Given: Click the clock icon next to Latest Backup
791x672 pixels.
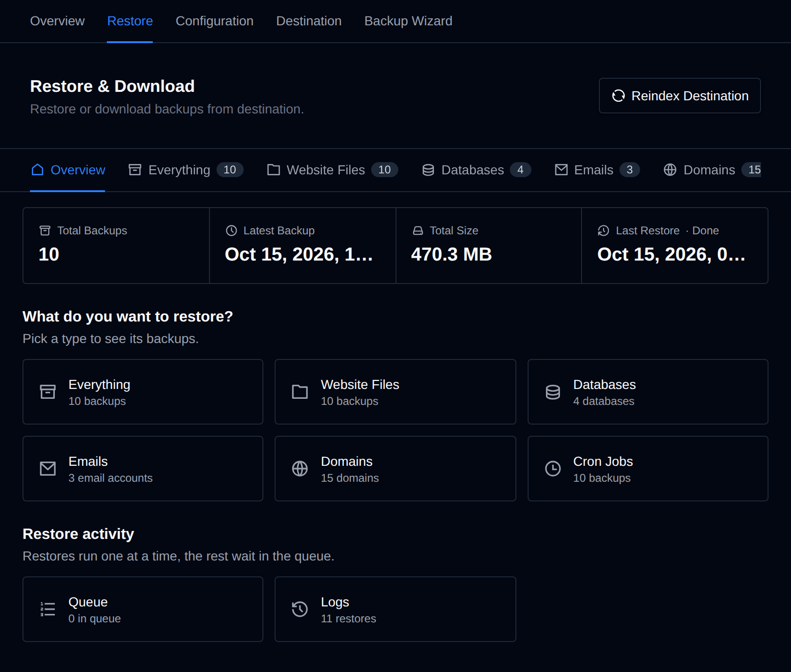Looking at the screenshot, I should [x=231, y=231].
